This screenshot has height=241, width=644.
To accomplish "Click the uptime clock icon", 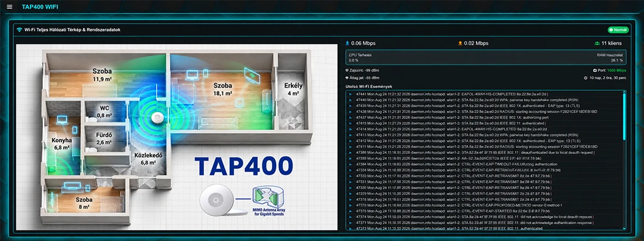I will pyautogui.click(x=586, y=78).
